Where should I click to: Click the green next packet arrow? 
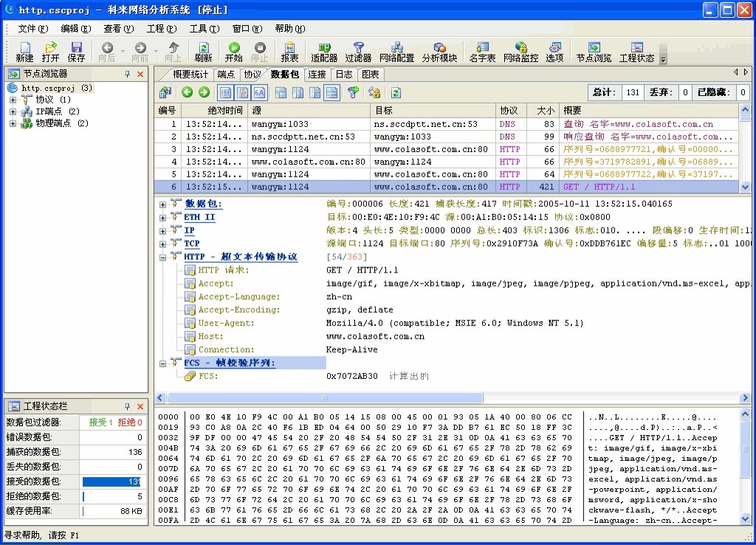click(x=204, y=92)
